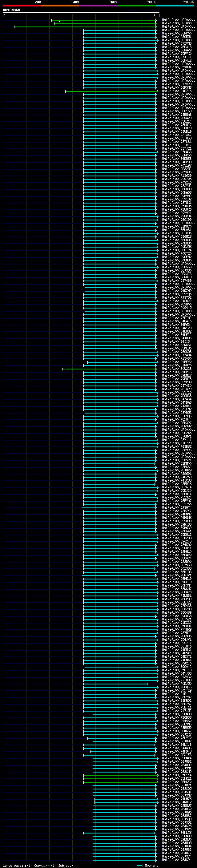Pick the UniRef100_Q9BME7 entry
This screenshot has height=868, width=197.
(177, 375)
